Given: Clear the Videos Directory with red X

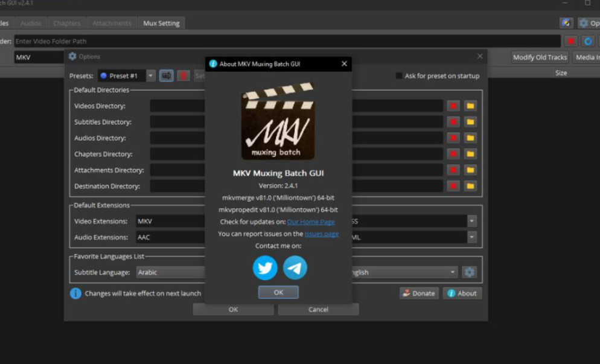Looking at the screenshot, I should pyautogui.click(x=453, y=106).
